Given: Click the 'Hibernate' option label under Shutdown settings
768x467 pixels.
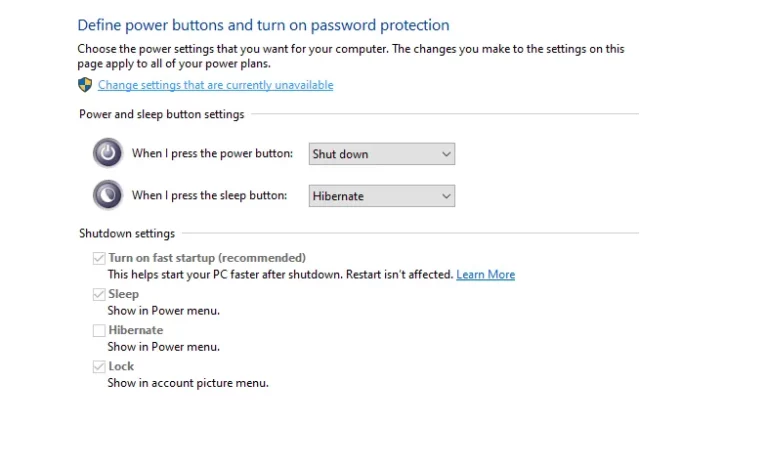Looking at the screenshot, I should 136,330.
